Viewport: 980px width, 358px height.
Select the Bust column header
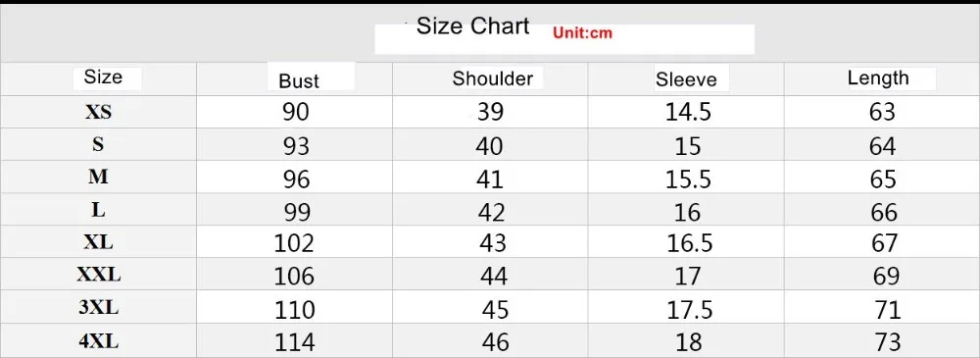click(x=299, y=81)
